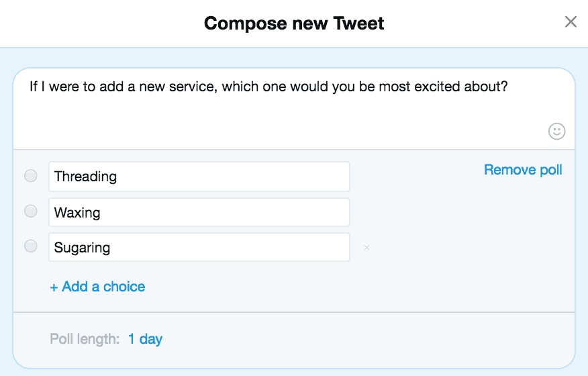Click blank header area left of the title
The image size is (588, 376).
tap(101, 23)
